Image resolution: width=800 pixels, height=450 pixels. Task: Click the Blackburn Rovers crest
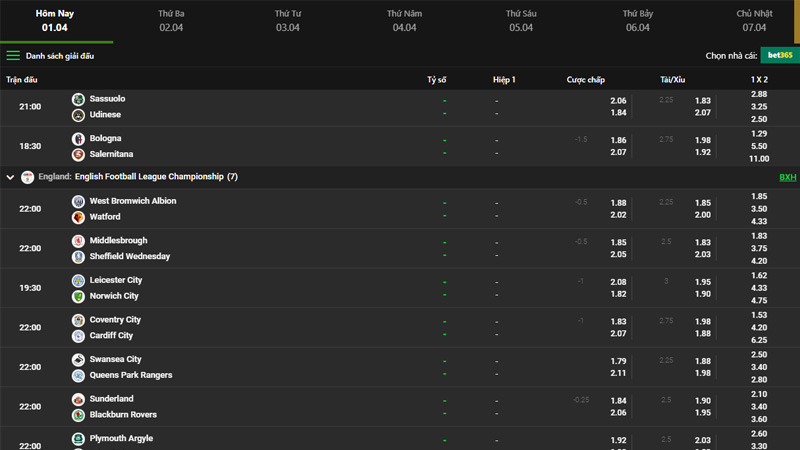click(78, 415)
